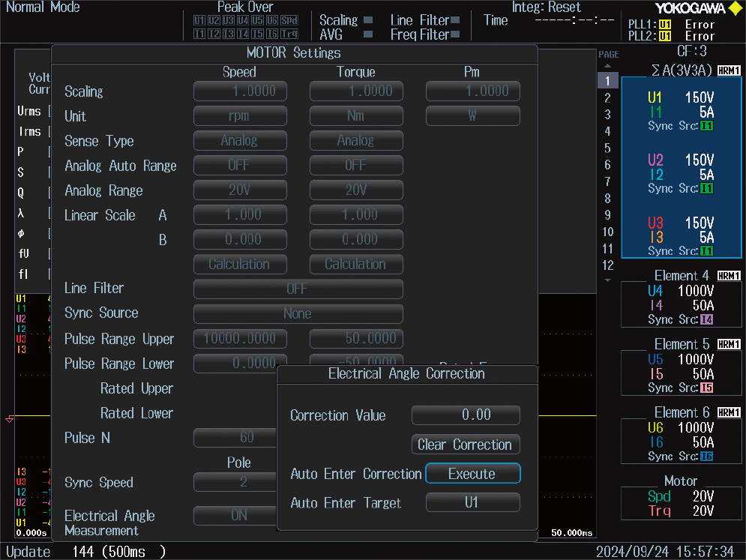Edit the Pm Scaling 1.0000 field
746x560 pixels.
(x=472, y=91)
